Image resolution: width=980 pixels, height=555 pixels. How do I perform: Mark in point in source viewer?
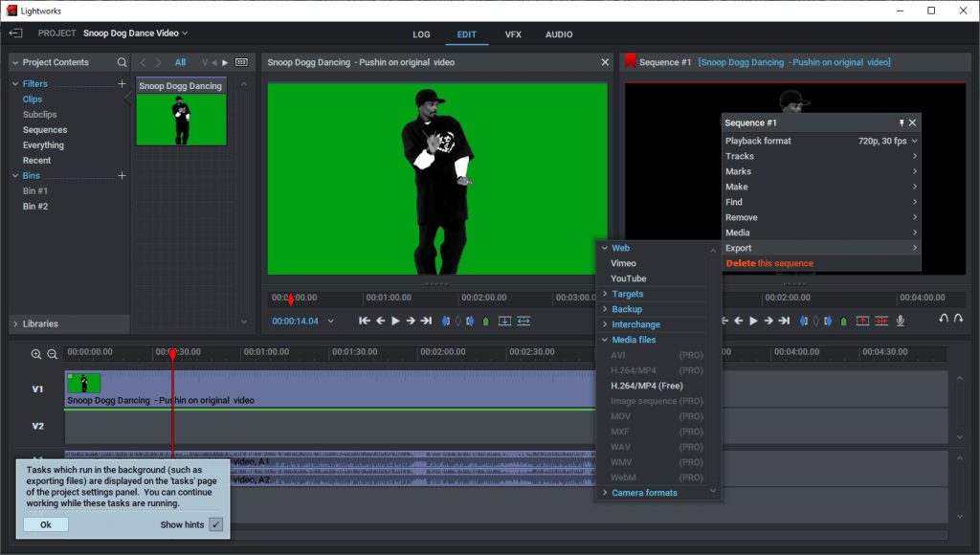coord(446,321)
